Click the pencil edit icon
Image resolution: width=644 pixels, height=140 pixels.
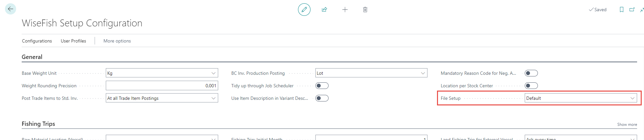(x=304, y=10)
